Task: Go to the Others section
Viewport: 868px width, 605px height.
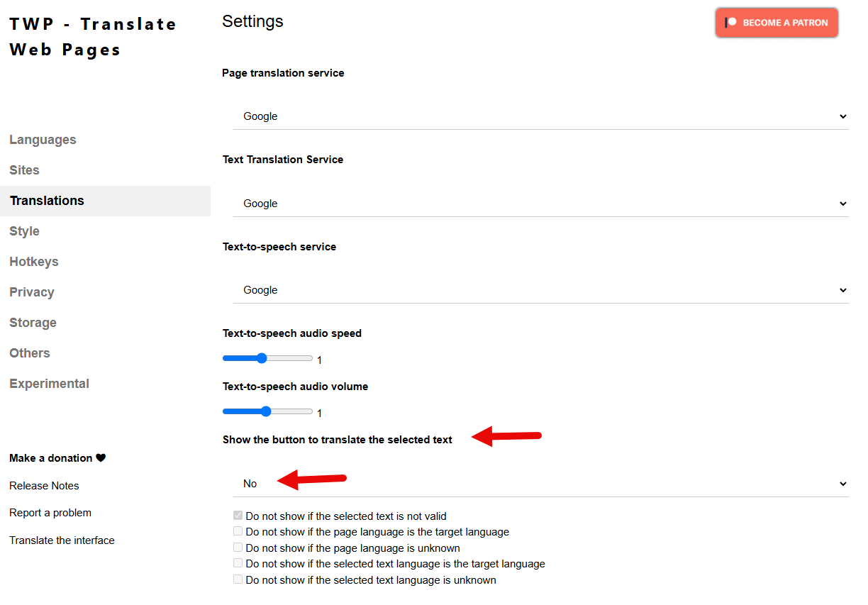Action: coord(30,353)
